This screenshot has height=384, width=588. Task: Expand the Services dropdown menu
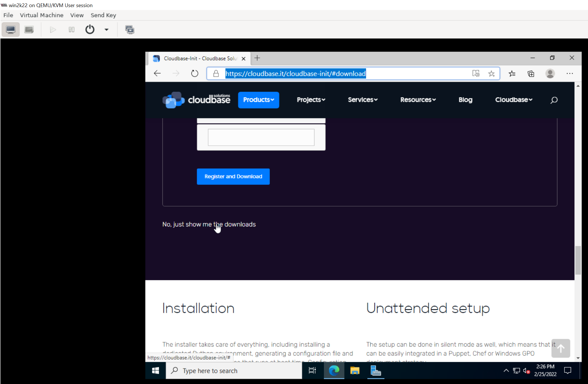pyautogui.click(x=362, y=99)
